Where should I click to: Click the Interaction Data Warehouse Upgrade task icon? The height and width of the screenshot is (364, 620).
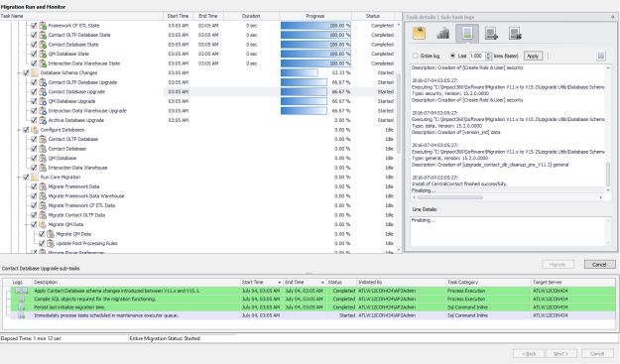pos(43,111)
